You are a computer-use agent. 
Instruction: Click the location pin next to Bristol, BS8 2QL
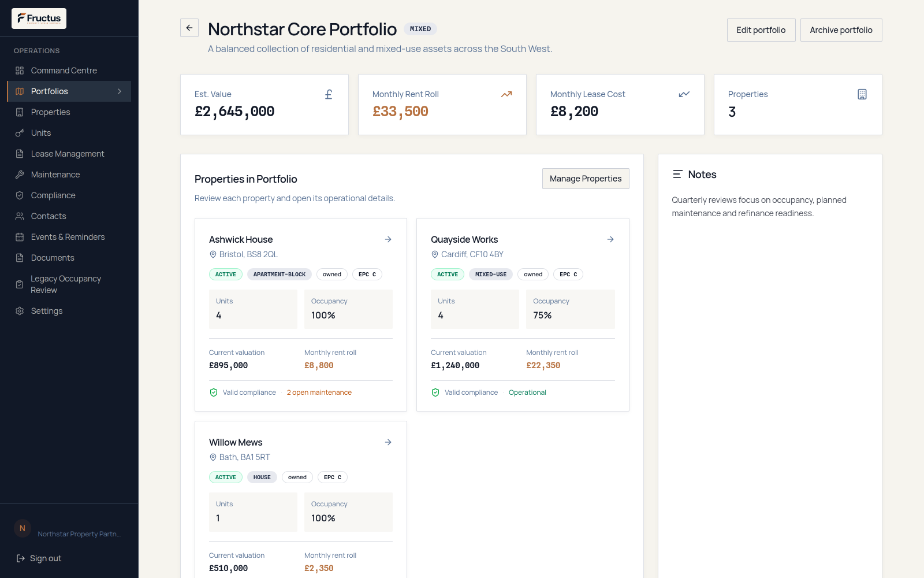(x=213, y=254)
